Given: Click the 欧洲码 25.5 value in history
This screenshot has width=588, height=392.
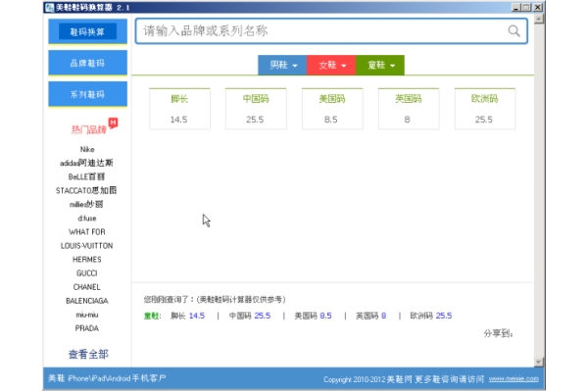Looking at the screenshot, I should (x=444, y=316).
